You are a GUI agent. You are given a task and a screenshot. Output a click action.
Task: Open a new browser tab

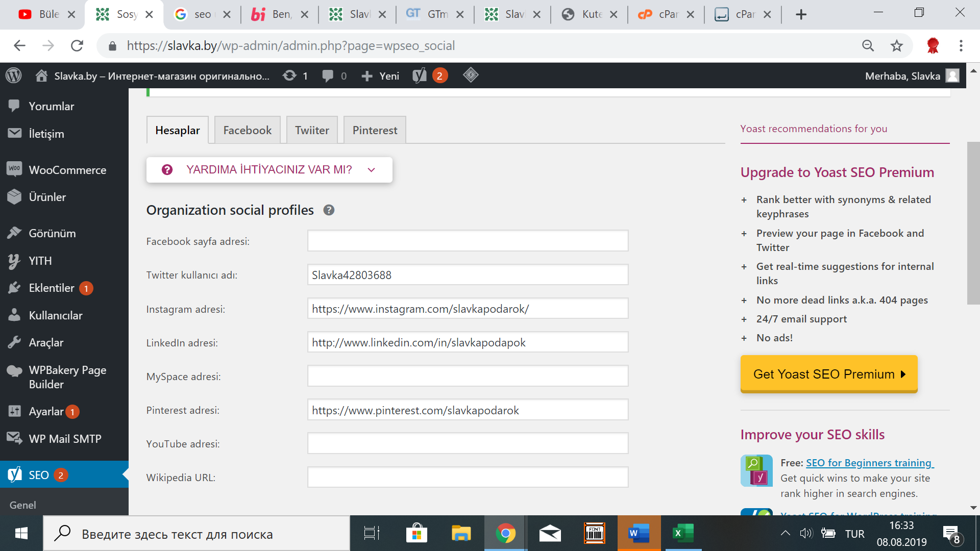(x=801, y=15)
